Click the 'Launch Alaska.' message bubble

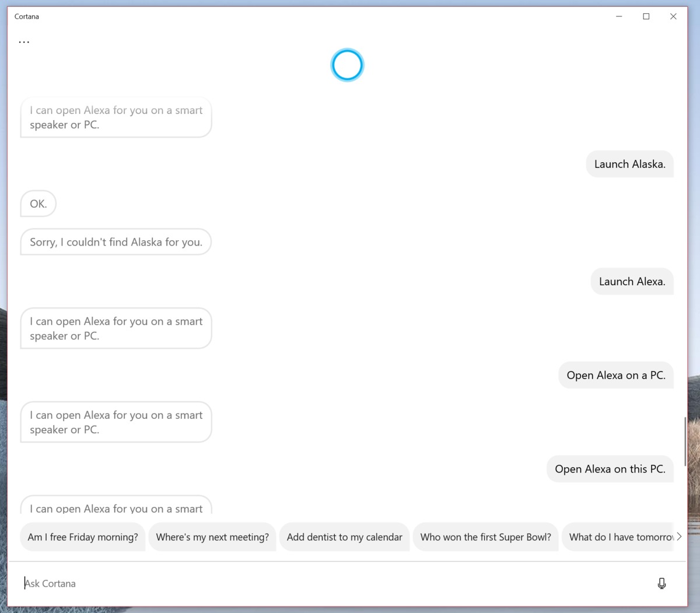pos(629,164)
